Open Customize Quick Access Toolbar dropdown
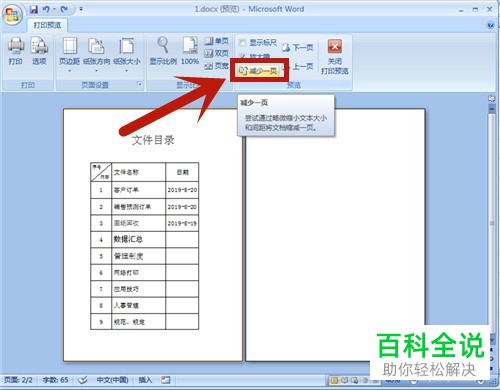The height and width of the screenshot is (390, 500). 81,9
